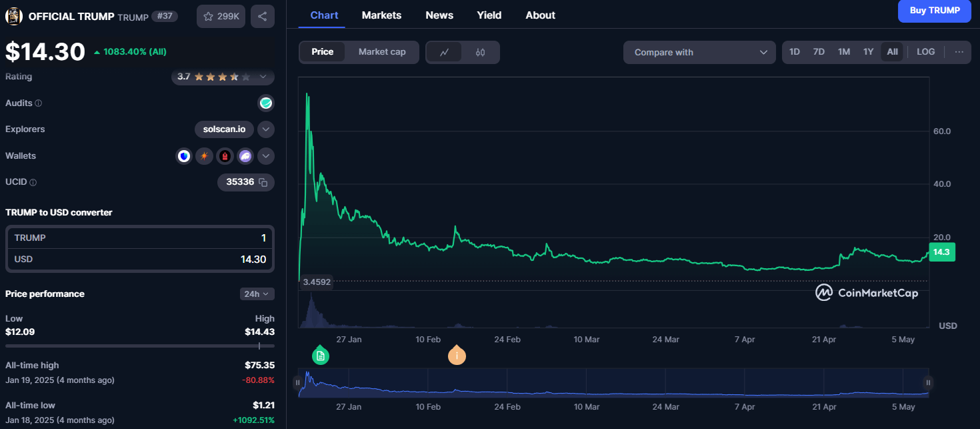The height and width of the screenshot is (429, 980).
Task: Expand the Wallets chevron dropdown
Action: [266, 156]
